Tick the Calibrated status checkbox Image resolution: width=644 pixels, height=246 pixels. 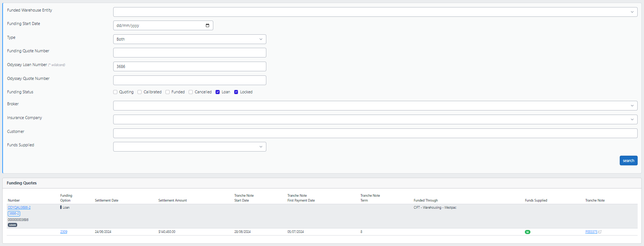pos(140,92)
